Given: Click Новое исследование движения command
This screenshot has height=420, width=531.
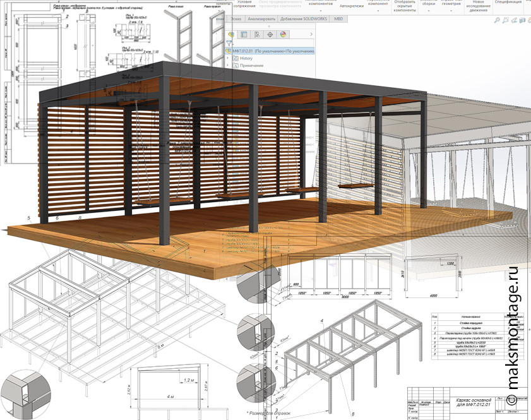Looking at the screenshot, I should pyautogui.click(x=478, y=6).
